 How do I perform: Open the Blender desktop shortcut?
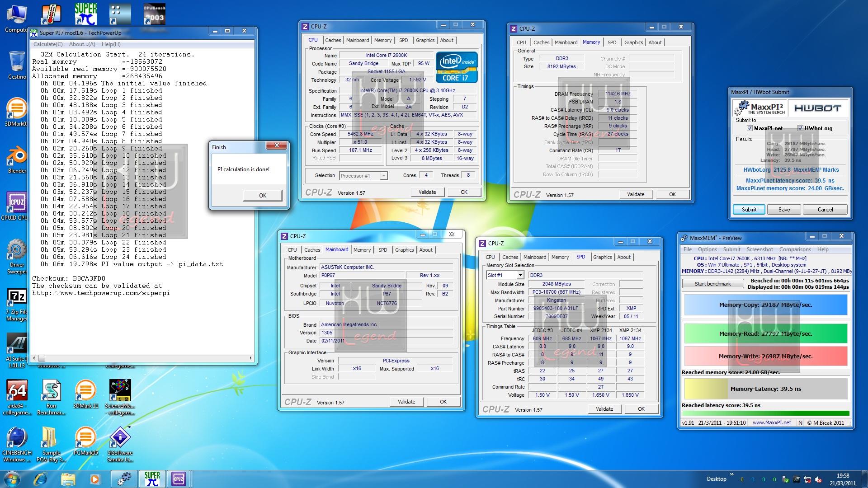17,159
